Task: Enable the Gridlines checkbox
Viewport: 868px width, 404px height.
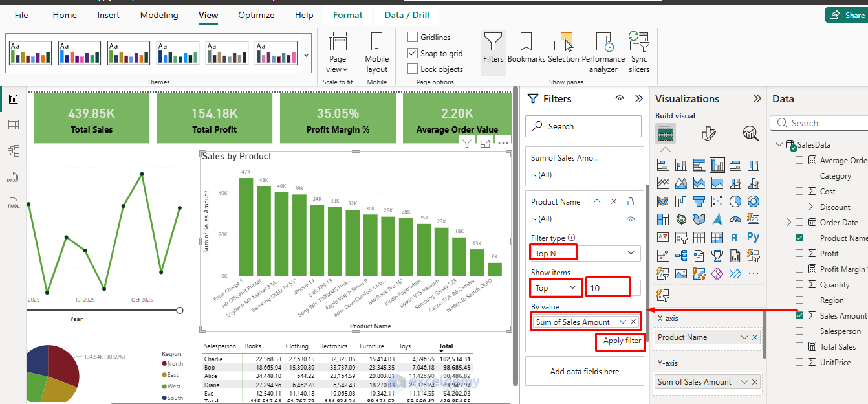Action: click(413, 37)
